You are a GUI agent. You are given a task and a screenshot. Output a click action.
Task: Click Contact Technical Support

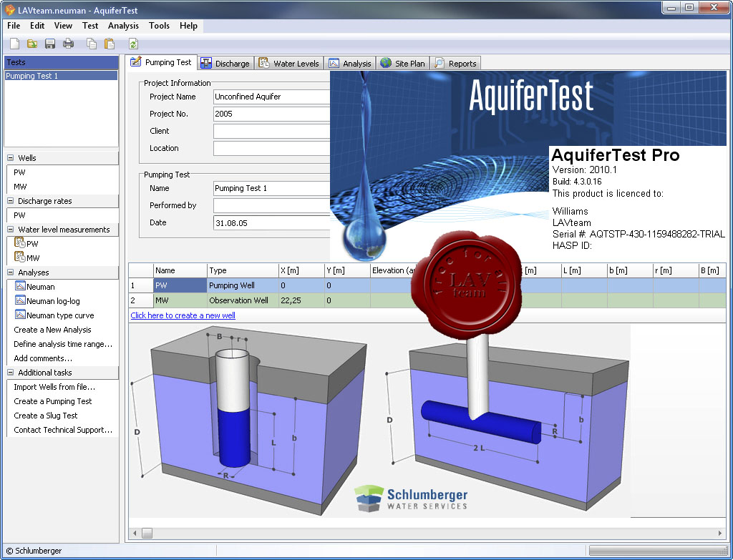(63, 430)
